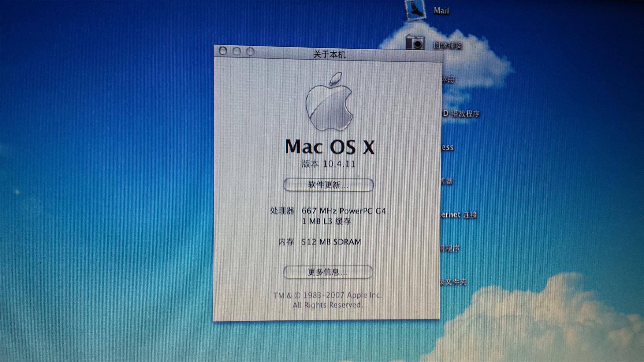This screenshot has width=644, height=362.
Task: Click the 更多信息 (More Info) button
Action: pos(328,272)
